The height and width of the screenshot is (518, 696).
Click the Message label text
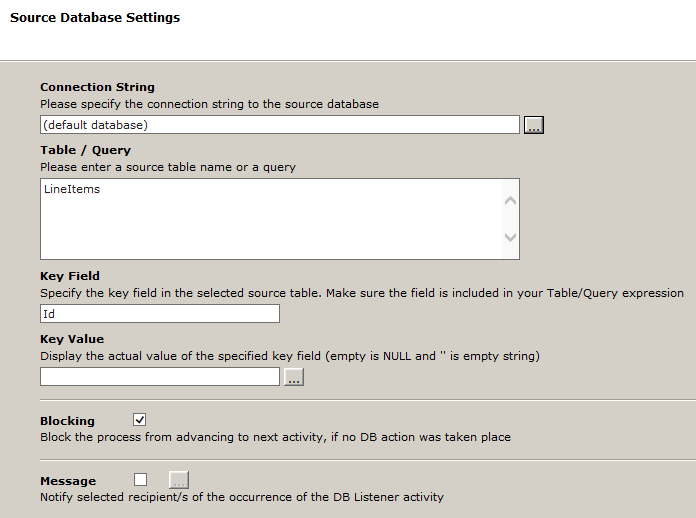(68, 481)
